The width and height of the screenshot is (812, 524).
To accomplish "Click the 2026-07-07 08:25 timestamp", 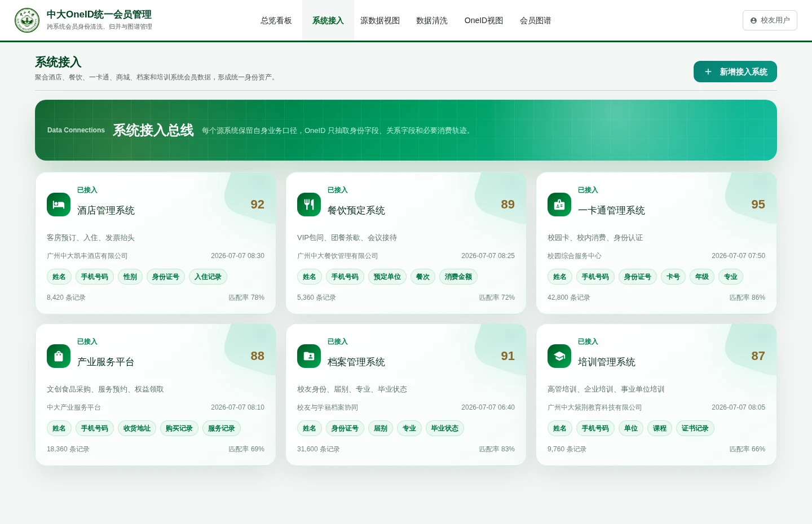I will click(488, 256).
